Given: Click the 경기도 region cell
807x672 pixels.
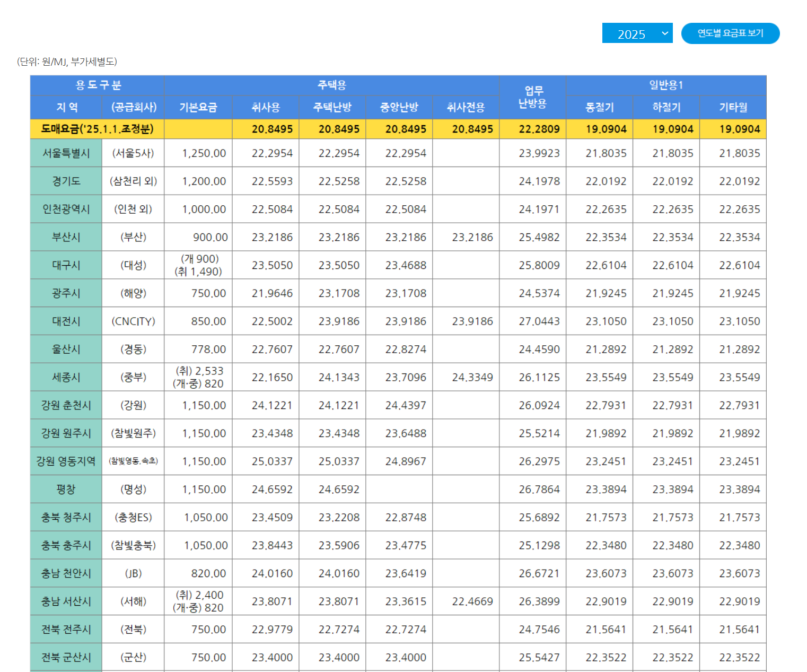Looking at the screenshot, I should (66, 181).
